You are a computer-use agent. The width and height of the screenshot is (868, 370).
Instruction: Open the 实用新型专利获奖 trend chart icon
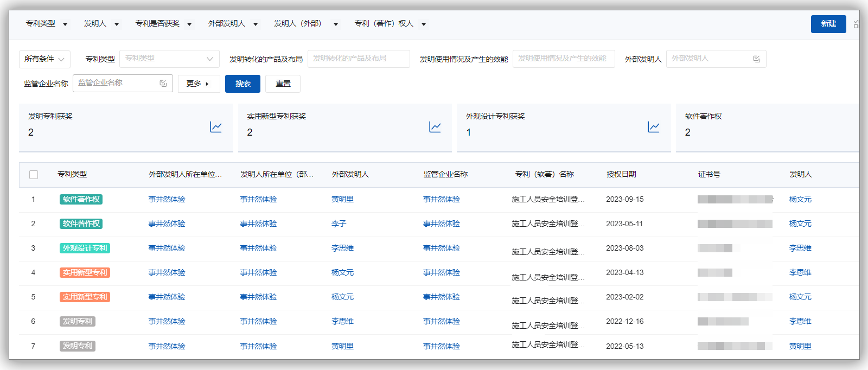coord(435,127)
